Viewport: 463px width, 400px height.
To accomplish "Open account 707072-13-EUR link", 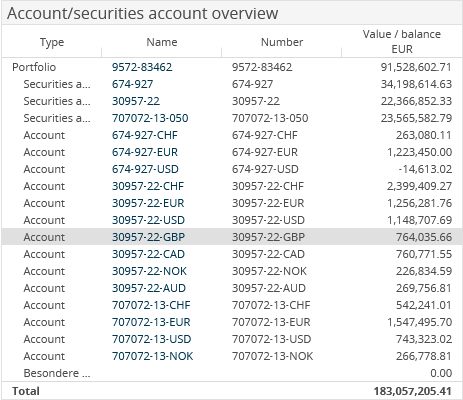I will pos(151,322).
